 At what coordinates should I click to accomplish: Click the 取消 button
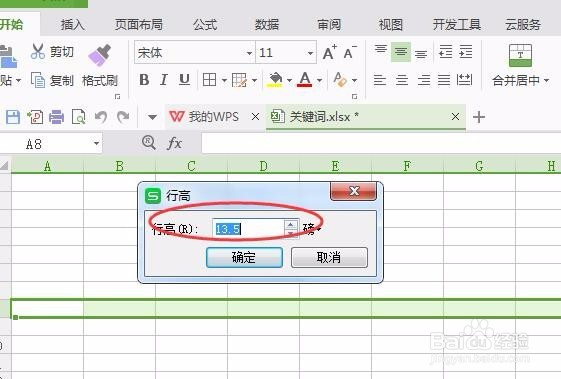coord(329,257)
